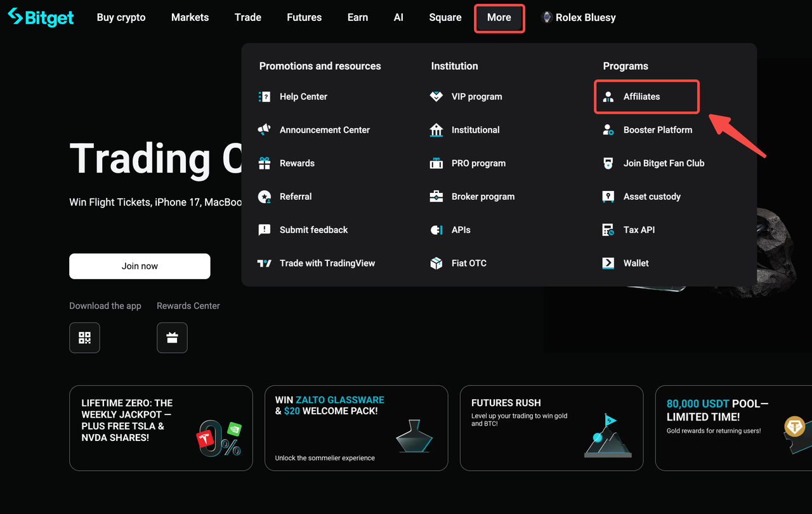Open Tax API link
Image resolution: width=812 pixels, height=514 pixels.
pos(639,230)
